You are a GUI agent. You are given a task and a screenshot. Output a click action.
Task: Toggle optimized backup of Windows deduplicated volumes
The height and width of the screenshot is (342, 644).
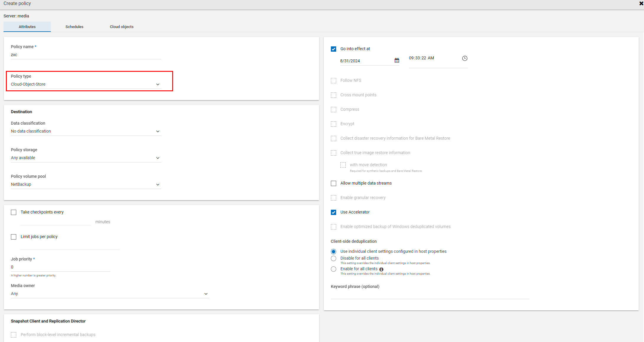click(334, 227)
